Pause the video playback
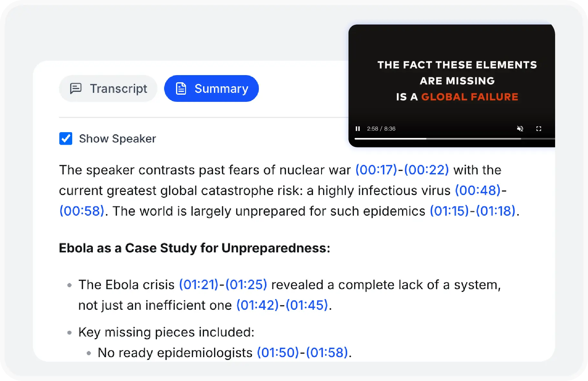The image size is (588, 381). point(358,129)
